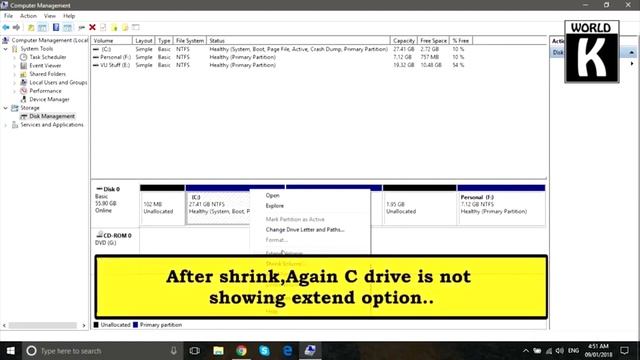The height and width of the screenshot is (360, 640).
Task: Expand the Local Users and Groups node
Action: [15, 82]
